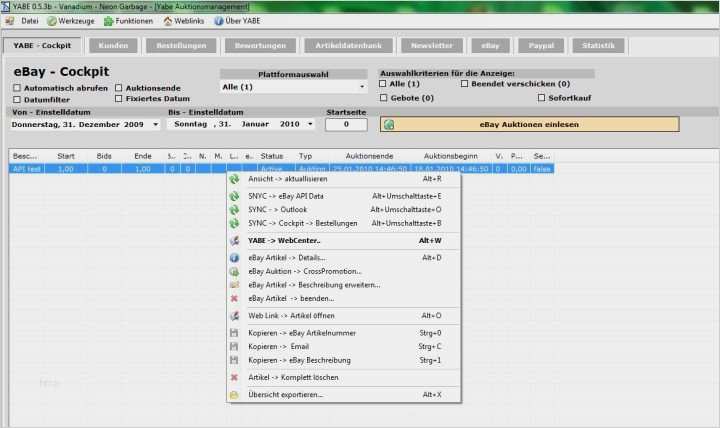This screenshot has width=720, height=428.
Task: Select the API test auction row
Action: pyautogui.click(x=281, y=169)
